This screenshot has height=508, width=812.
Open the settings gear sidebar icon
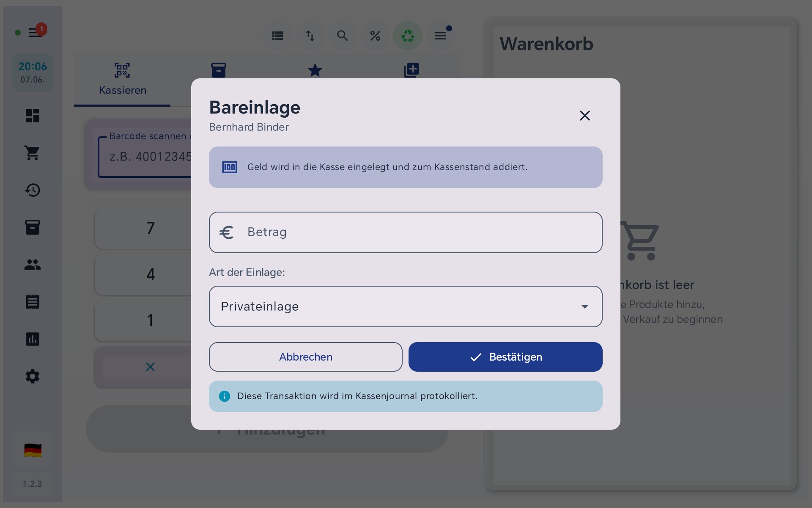33,376
